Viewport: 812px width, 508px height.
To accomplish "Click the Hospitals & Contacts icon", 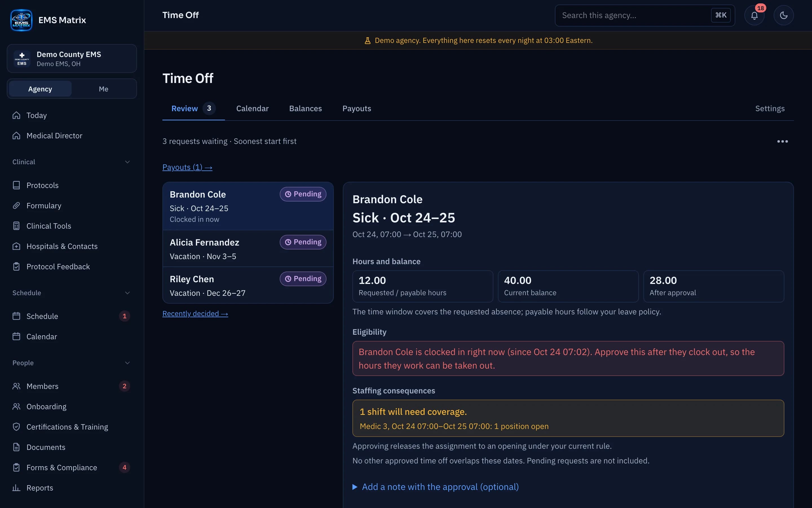I will [x=16, y=246].
